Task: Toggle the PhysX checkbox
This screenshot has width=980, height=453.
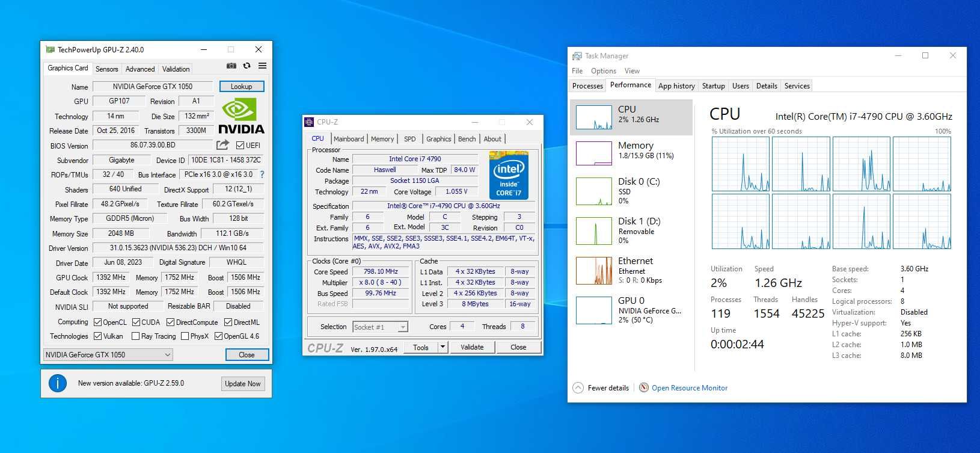Action: click(185, 336)
